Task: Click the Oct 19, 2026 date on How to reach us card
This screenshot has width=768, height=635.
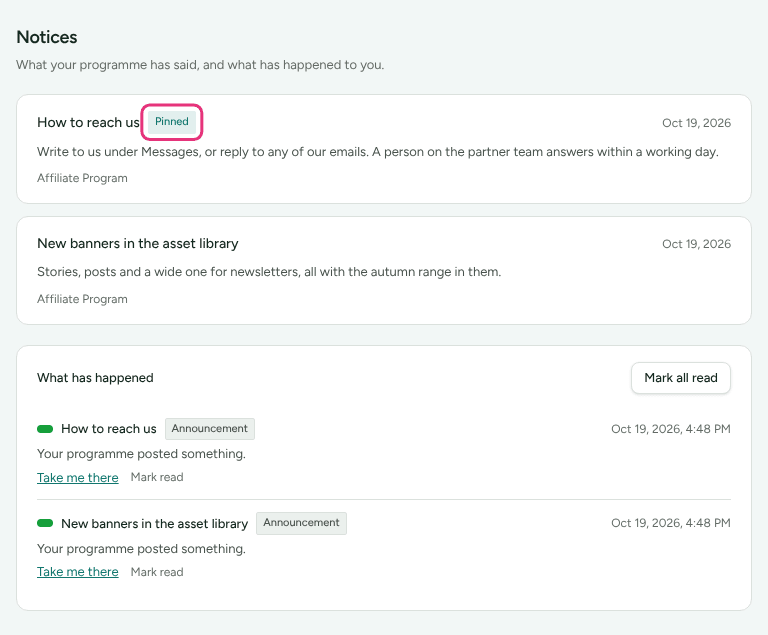Action: 696,123
